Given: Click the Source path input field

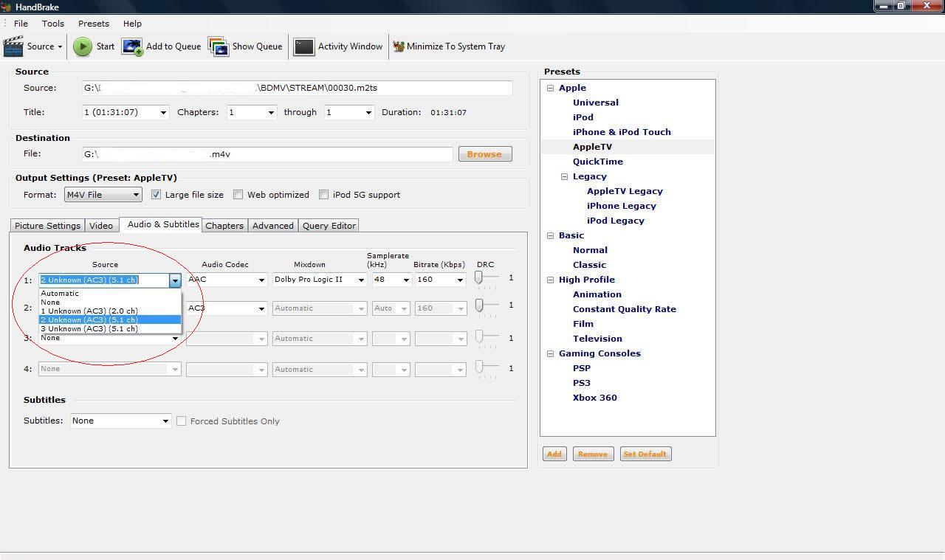Looking at the screenshot, I should [297, 88].
